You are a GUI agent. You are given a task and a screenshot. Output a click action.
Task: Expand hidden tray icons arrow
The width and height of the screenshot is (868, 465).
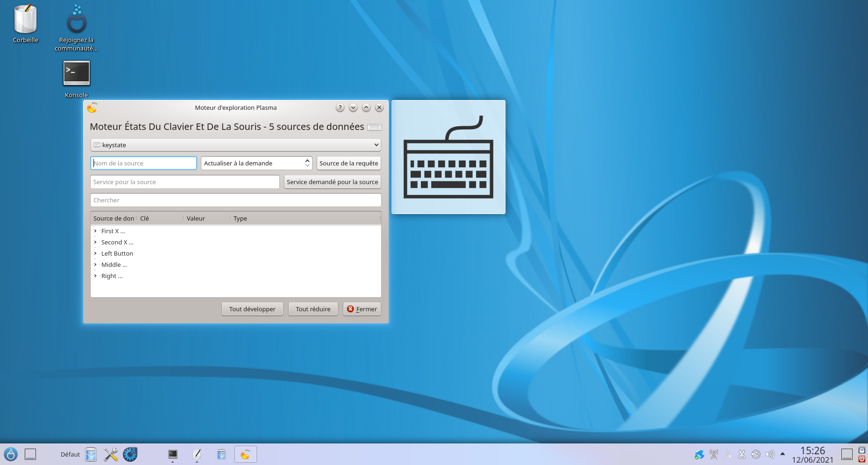click(783, 454)
